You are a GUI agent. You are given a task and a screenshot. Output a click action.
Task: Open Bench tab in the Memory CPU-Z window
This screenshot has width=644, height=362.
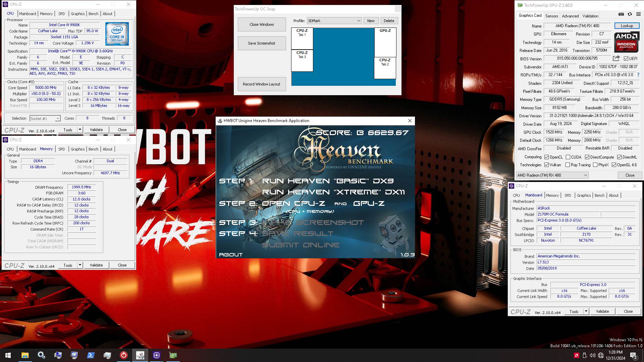pos(93,149)
